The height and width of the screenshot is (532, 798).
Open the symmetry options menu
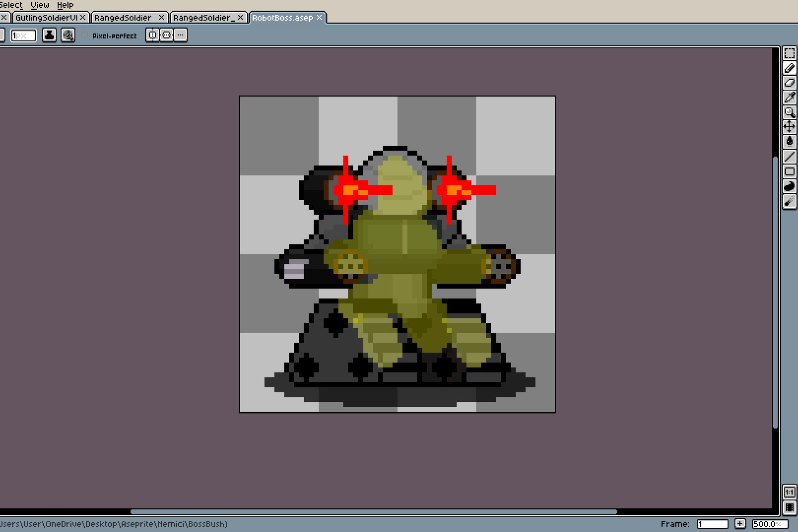[180, 35]
